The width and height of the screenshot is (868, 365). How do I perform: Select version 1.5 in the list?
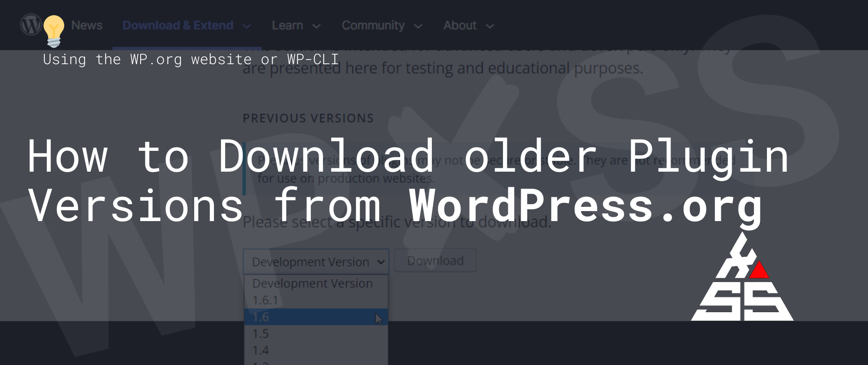pyautogui.click(x=316, y=334)
